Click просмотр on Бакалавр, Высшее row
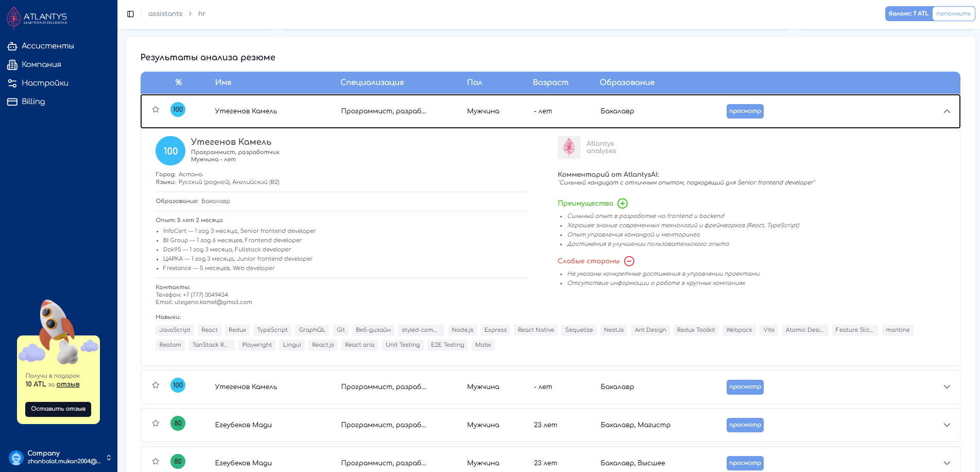 point(745,463)
